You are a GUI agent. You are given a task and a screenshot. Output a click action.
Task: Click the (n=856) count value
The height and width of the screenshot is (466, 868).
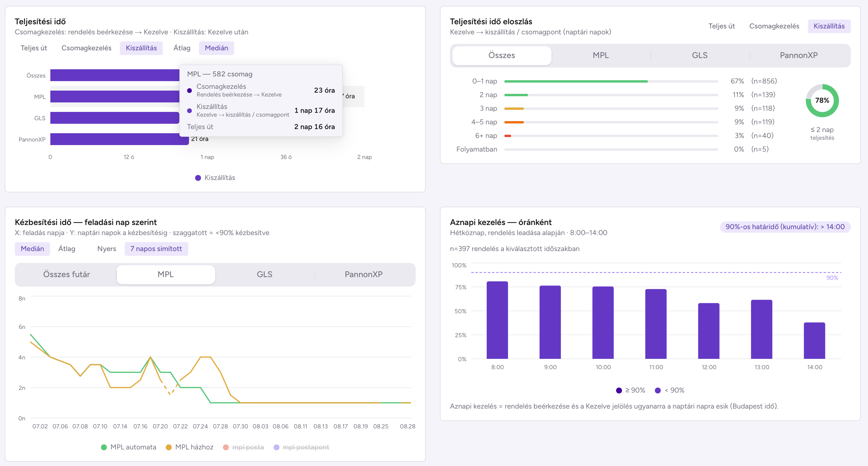click(x=764, y=81)
